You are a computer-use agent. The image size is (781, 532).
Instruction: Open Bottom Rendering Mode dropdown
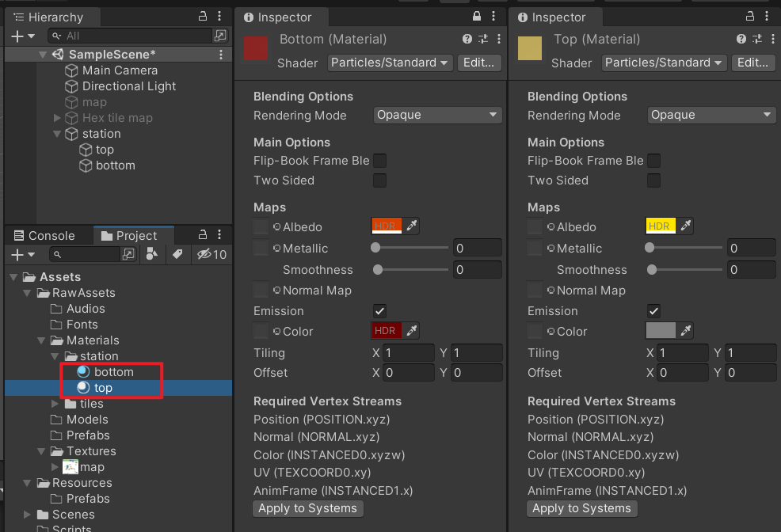[x=437, y=115]
